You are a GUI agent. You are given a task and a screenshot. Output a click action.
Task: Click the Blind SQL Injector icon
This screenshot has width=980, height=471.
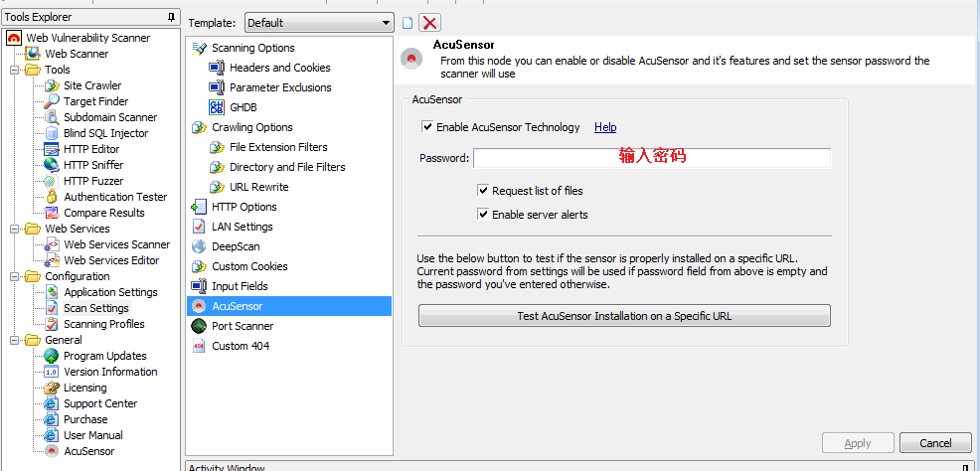click(x=52, y=133)
